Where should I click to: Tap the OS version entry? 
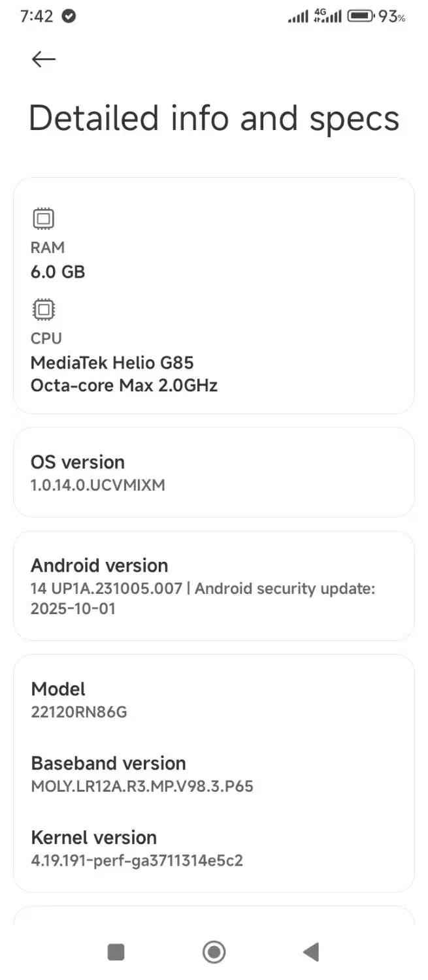click(x=214, y=472)
